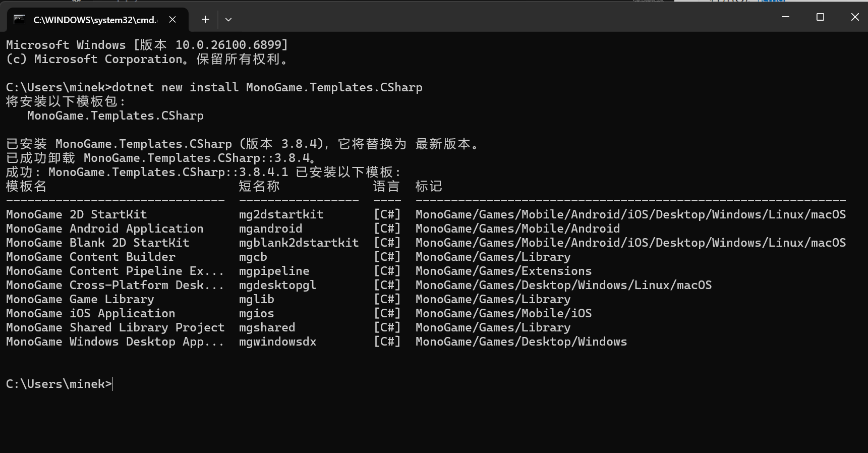Click the mgblank2dstartkit short name
The height and width of the screenshot is (453, 868).
click(299, 243)
